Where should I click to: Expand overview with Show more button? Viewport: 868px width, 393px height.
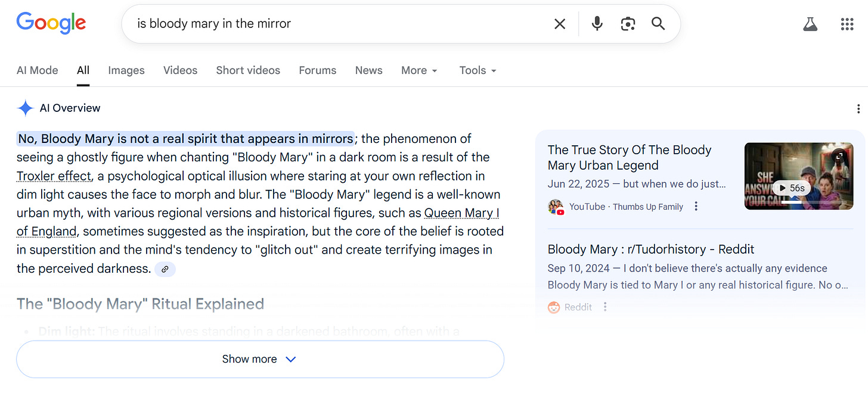(x=260, y=359)
